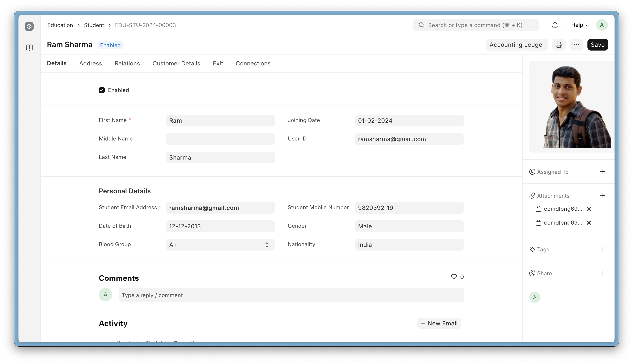
Task: Open the Customer Details tab
Action: point(176,64)
